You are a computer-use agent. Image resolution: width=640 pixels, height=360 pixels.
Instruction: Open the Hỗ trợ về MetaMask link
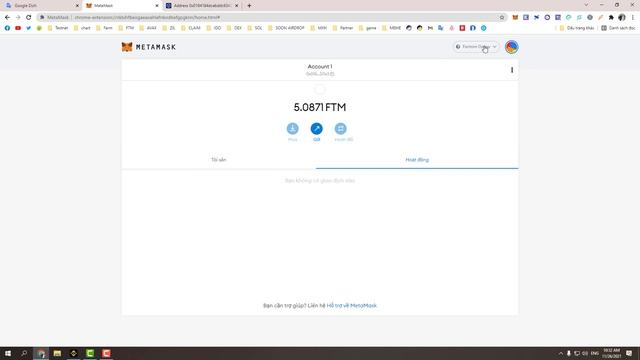tap(351, 305)
